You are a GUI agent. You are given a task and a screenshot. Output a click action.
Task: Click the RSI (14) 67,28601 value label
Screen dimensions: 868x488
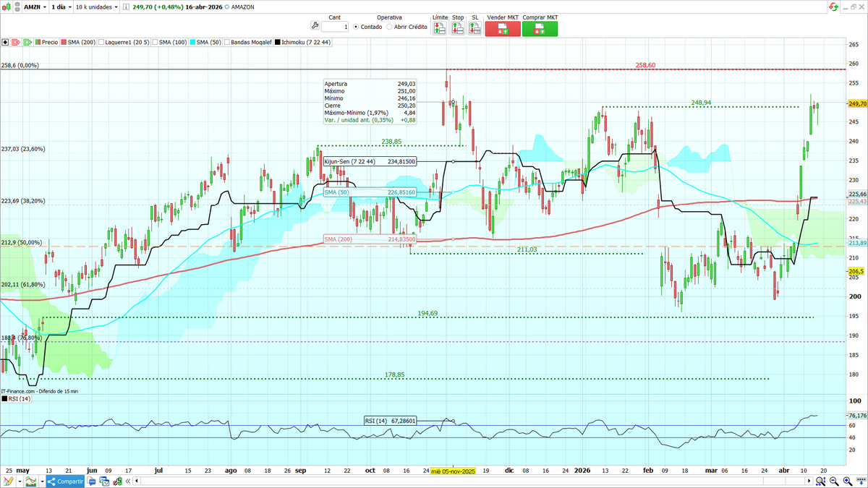point(391,420)
